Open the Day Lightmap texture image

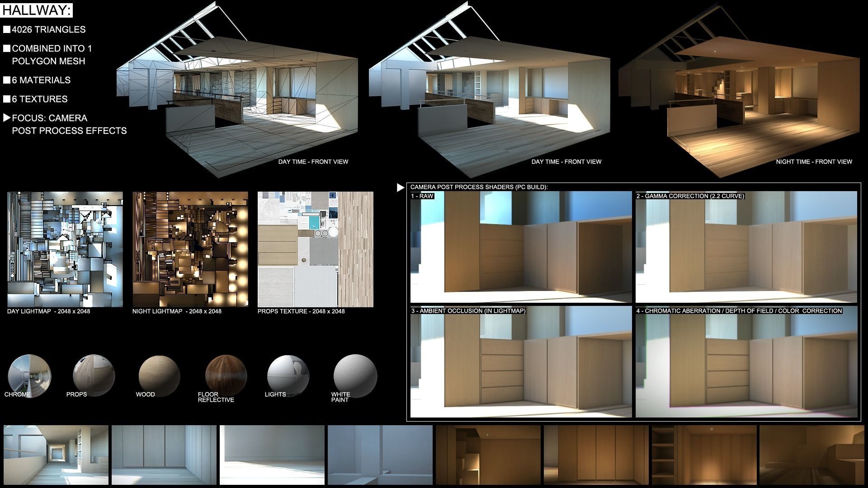[x=65, y=249]
